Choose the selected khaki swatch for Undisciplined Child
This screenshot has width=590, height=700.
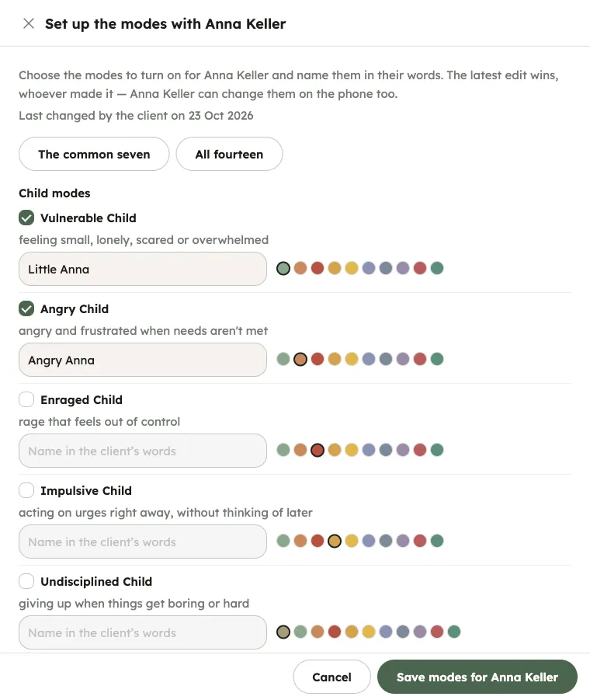point(283,632)
